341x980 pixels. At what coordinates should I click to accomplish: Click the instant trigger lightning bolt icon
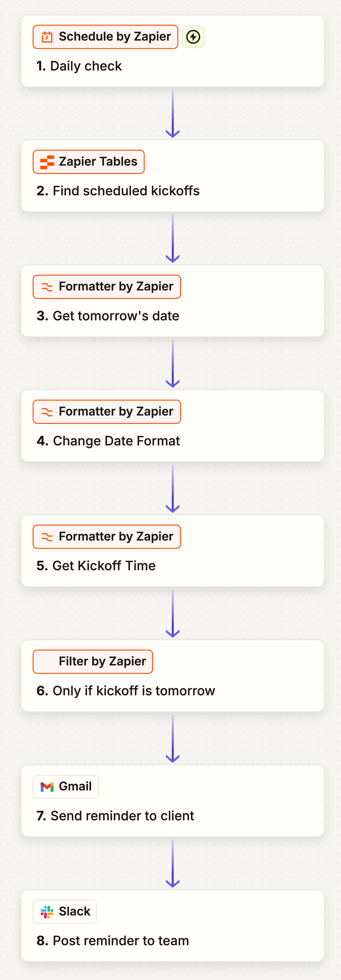pos(193,37)
